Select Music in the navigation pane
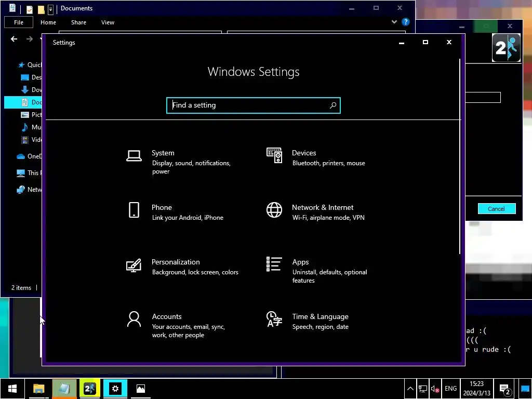Viewport: 532px width, 399px height. point(31,127)
